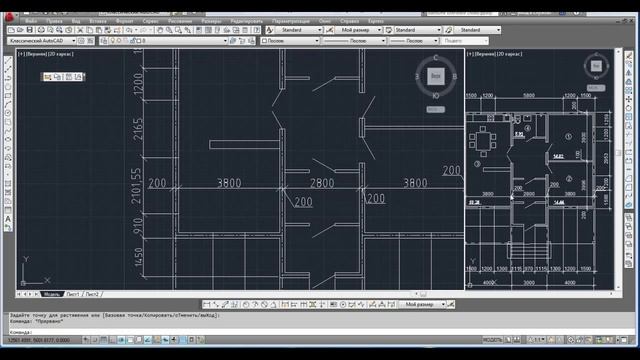Viewport: 640px width, 360px height.
Task: Open the top toolbar Мой размер dimension style dropdown
Action: pyautogui.click(x=379, y=30)
